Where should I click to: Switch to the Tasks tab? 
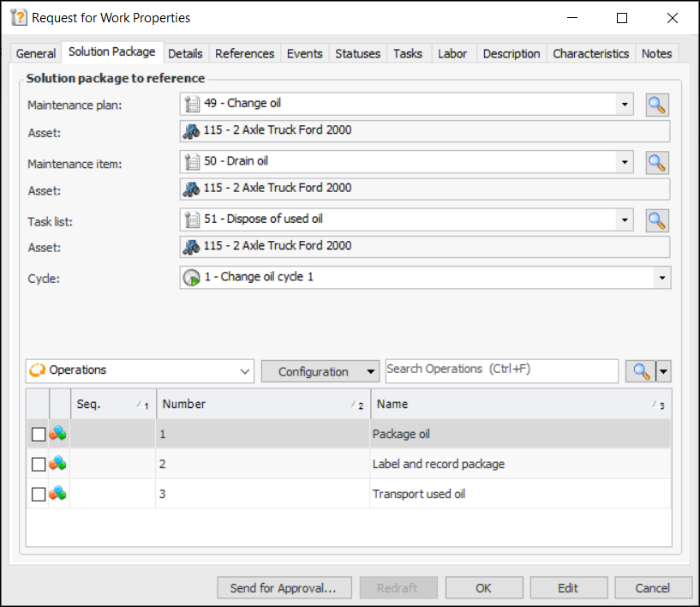coord(408,54)
